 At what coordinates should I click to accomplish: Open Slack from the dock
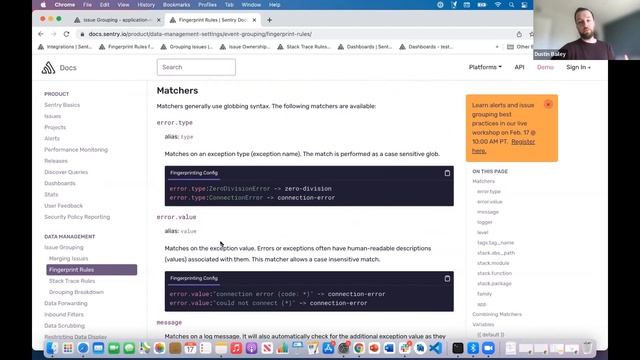pos(405,348)
